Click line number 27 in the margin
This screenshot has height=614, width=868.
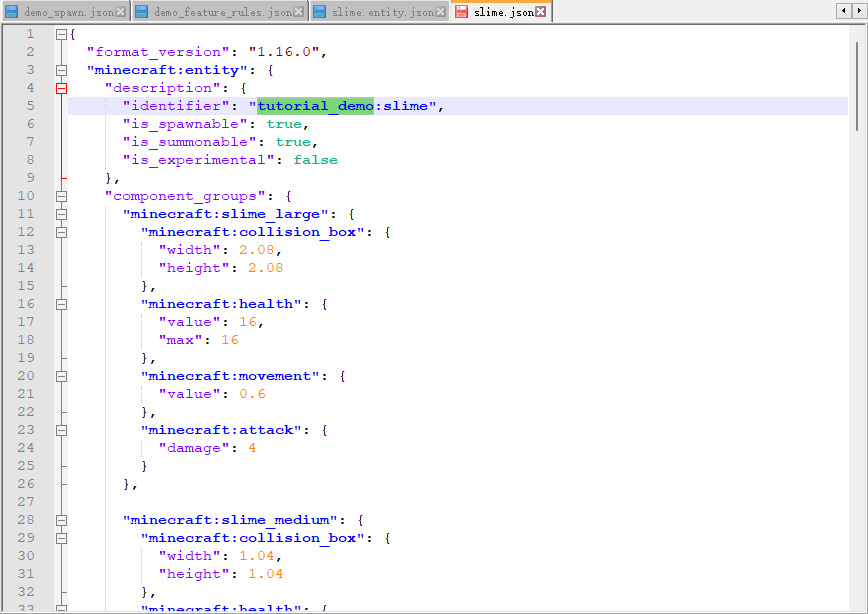click(x=26, y=502)
